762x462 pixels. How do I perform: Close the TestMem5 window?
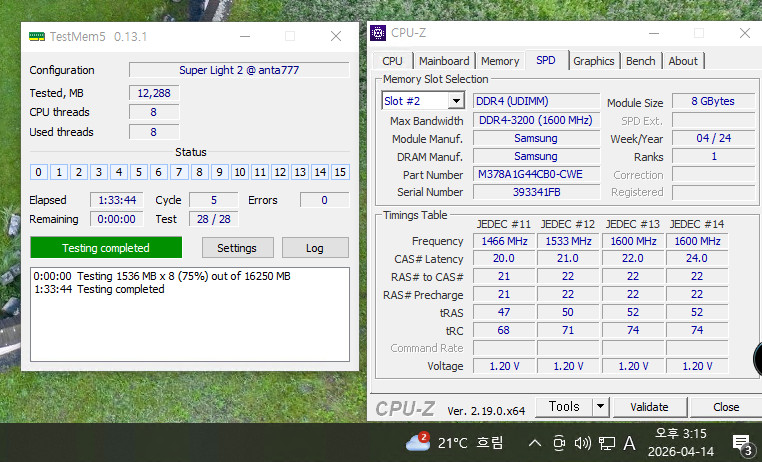336,36
